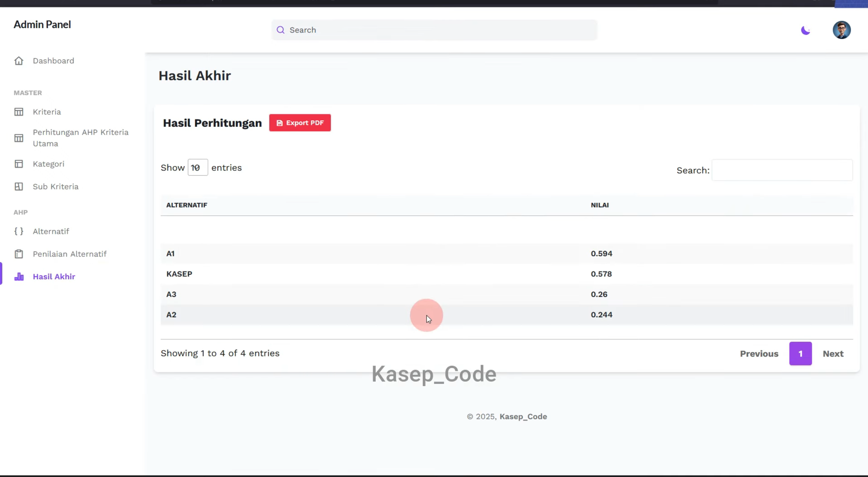This screenshot has height=477, width=868.
Task: Click the page 1 pagination button
Action: (x=801, y=354)
